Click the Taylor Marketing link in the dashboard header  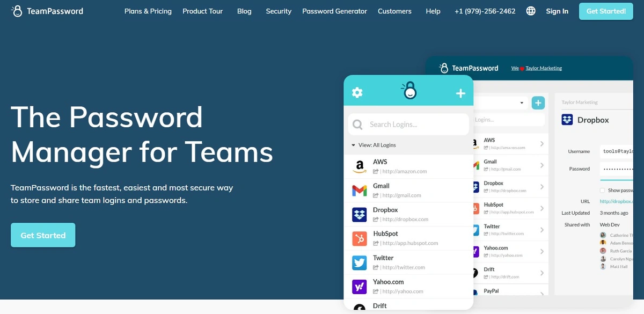pos(544,68)
